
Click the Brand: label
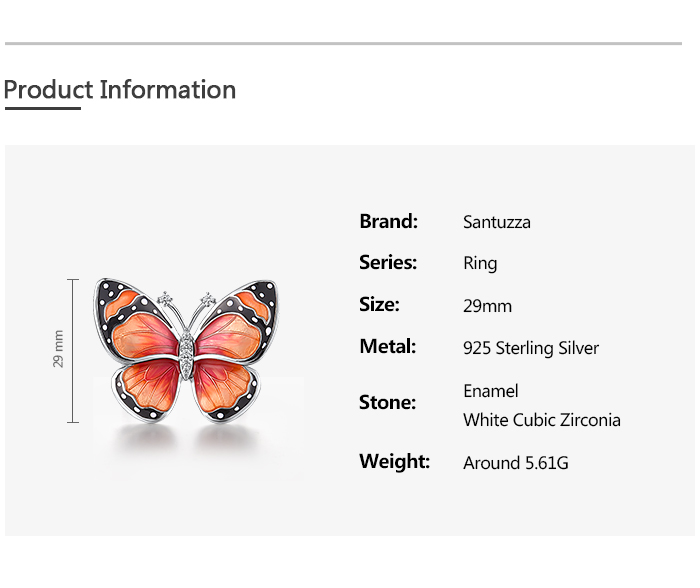coord(388,221)
